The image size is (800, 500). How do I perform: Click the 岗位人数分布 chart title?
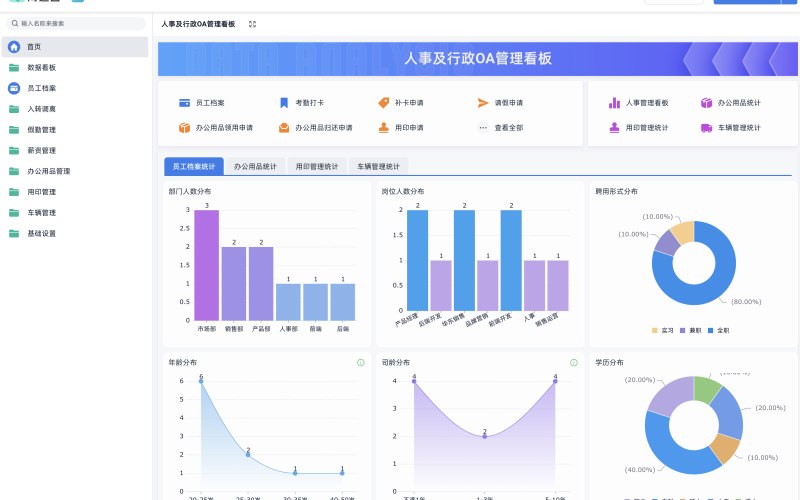[x=403, y=191]
